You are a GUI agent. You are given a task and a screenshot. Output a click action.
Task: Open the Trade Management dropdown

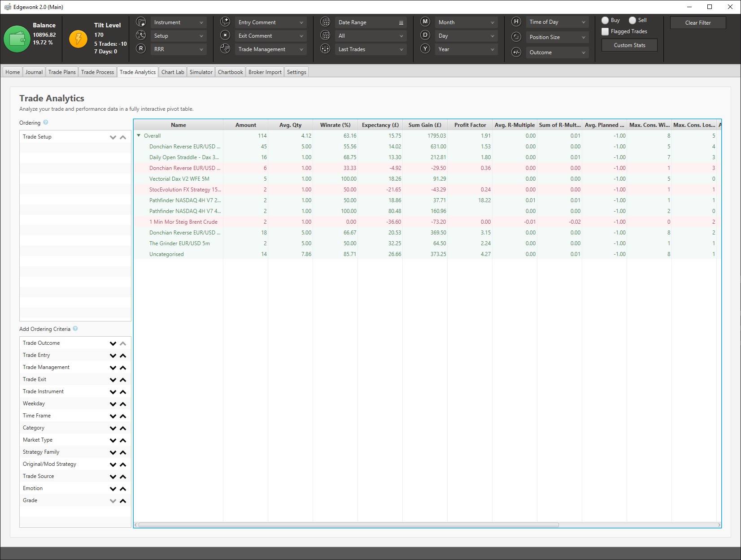point(271,49)
